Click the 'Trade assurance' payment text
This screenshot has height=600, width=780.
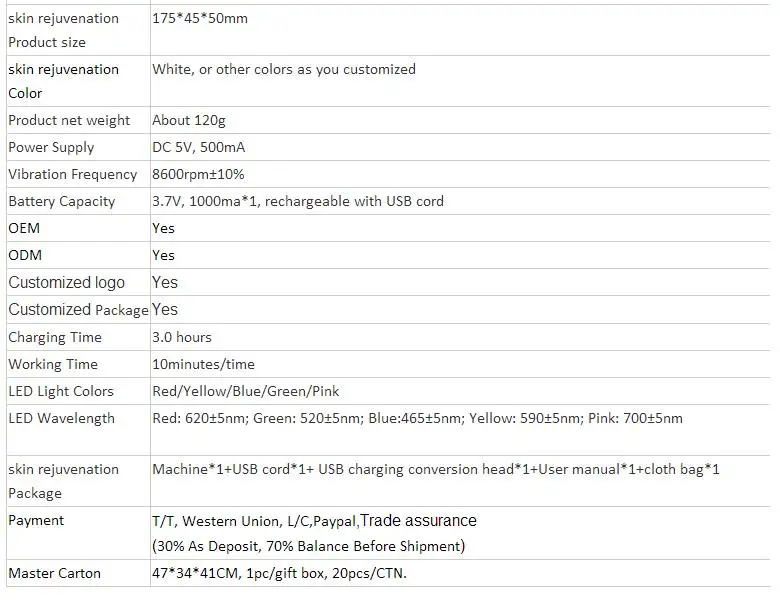(x=418, y=520)
